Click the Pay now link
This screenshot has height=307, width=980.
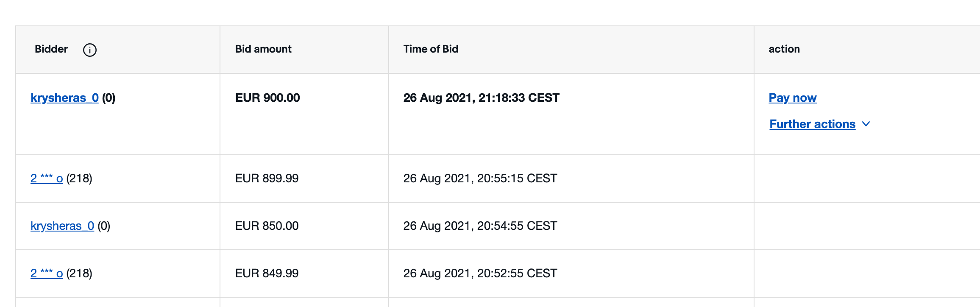(x=793, y=98)
